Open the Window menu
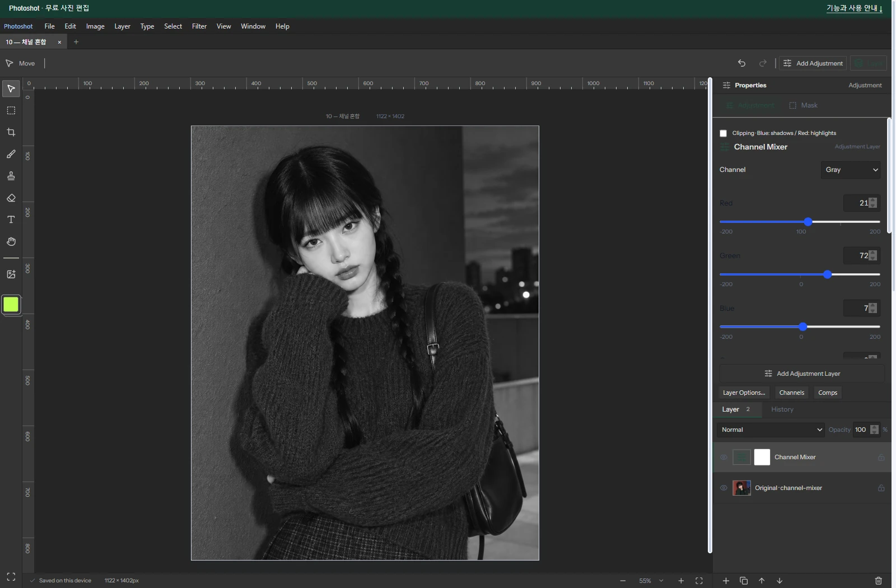This screenshot has width=896, height=588. pyautogui.click(x=253, y=26)
